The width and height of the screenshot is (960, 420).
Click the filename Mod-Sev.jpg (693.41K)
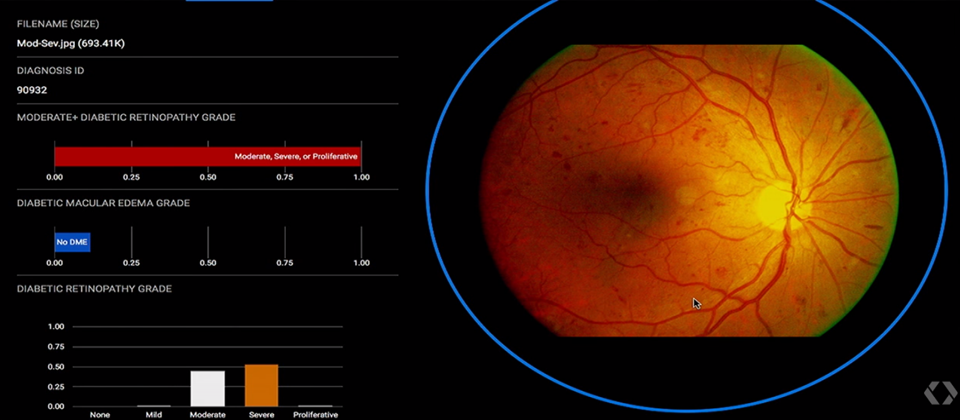(70, 43)
